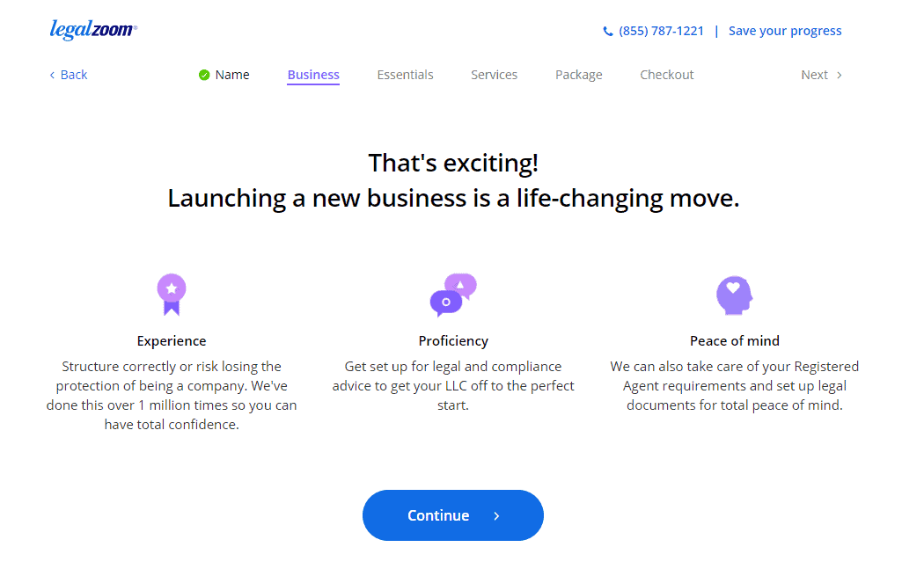
Task: Click the Proficiency chat bubbles icon
Action: [453, 295]
